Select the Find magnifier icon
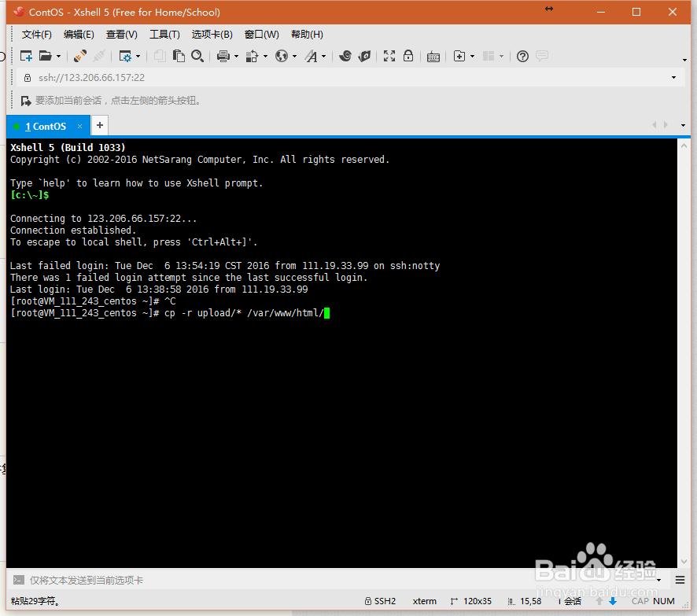The width and height of the screenshot is (697, 616). point(198,56)
